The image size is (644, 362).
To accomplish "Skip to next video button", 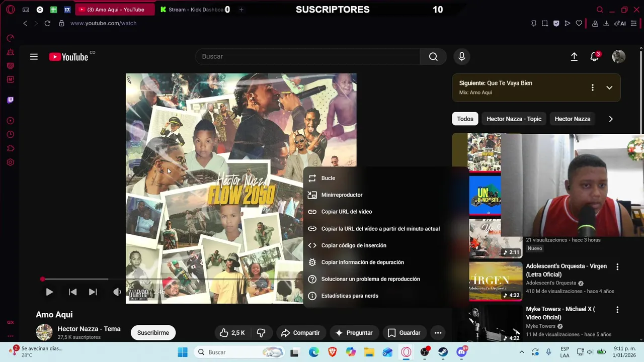I will point(93,292).
